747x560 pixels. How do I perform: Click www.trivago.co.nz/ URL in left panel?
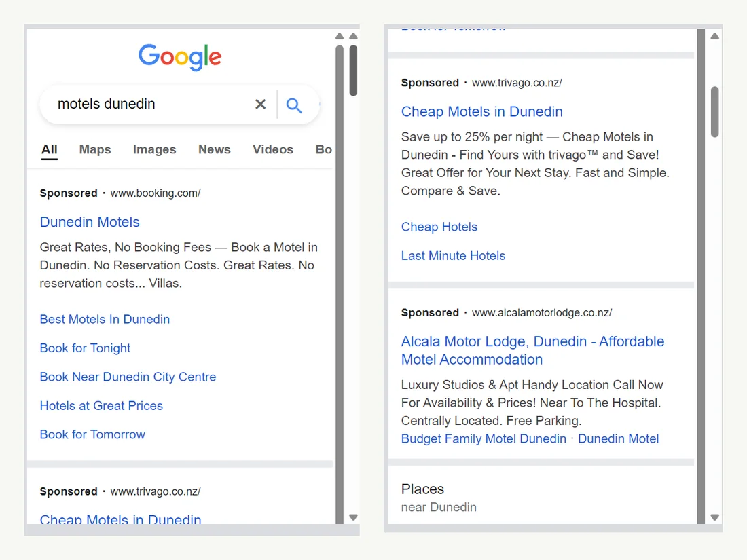click(x=156, y=491)
